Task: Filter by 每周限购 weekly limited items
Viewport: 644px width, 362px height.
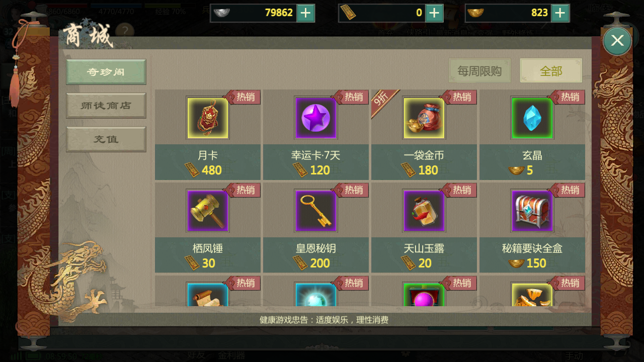Action: pyautogui.click(x=479, y=71)
